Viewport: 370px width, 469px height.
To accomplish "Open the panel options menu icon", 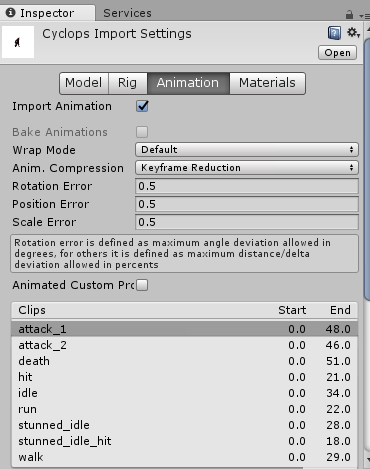I will click(364, 16).
